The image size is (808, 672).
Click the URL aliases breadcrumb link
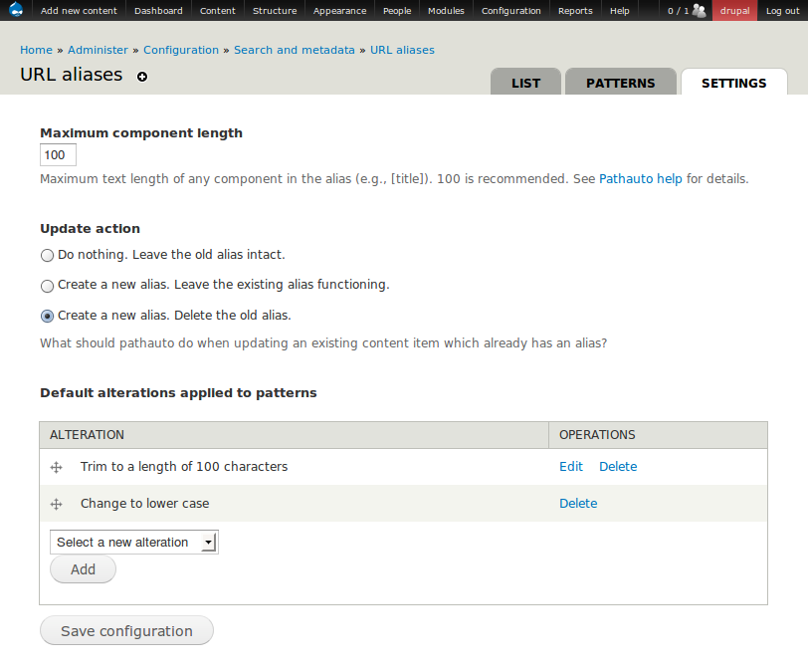pyautogui.click(x=402, y=50)
